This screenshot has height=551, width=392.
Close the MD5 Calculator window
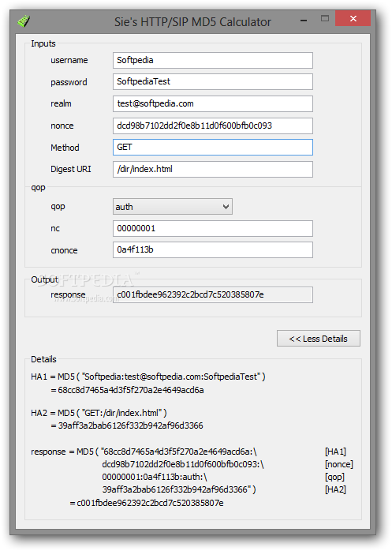[x=353, y=18]
